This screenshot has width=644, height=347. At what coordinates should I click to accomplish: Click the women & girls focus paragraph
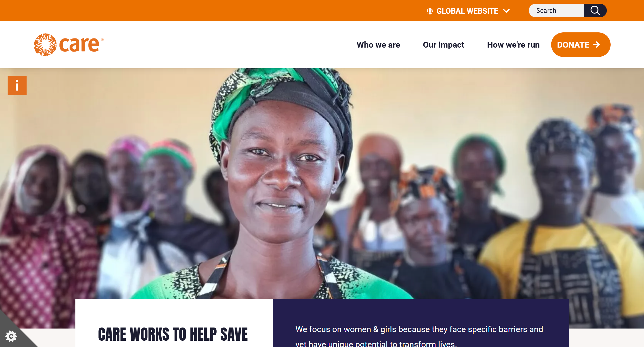(419, 336)
